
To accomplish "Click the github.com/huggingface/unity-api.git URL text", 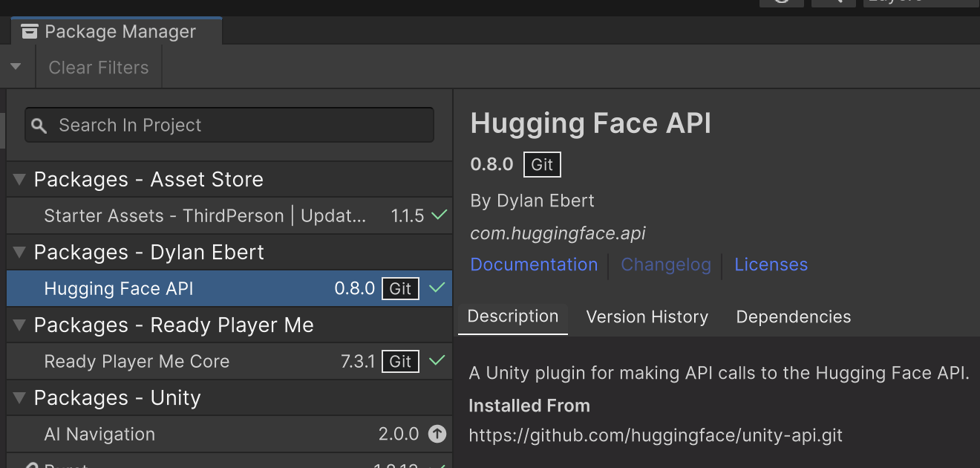I will click(x=656, y=435).
